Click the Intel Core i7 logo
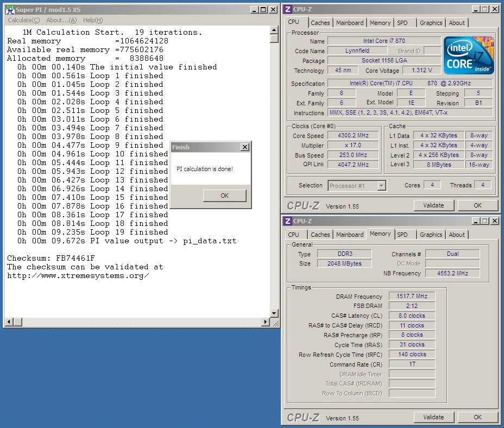 tap(469, 55)
